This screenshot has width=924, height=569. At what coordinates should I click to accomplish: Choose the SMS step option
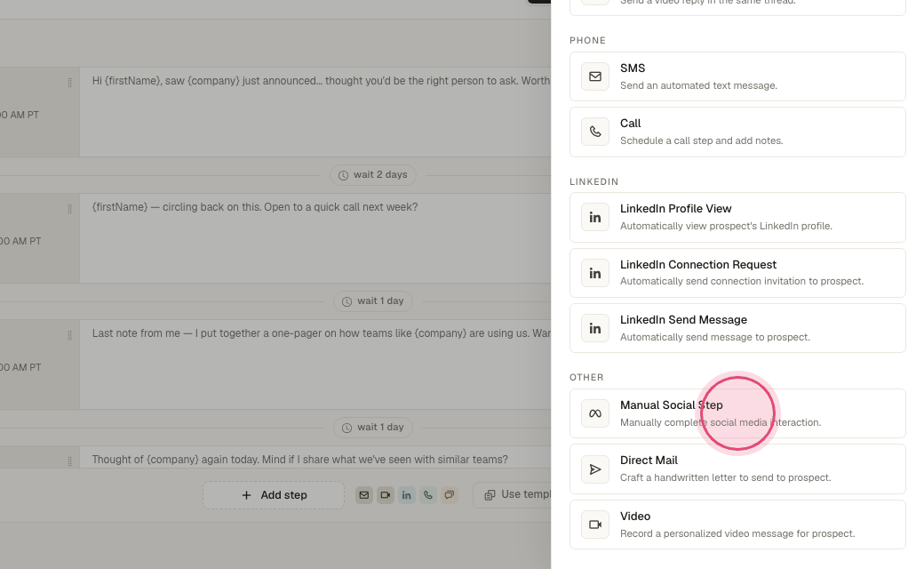(x=737, y=76)
